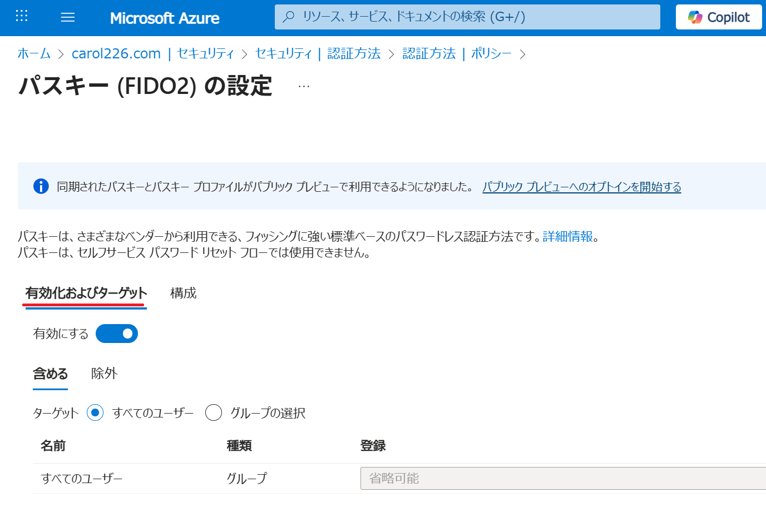Open the 省略可能 registration dropdown

pyautogui.click(x=563, y=478)
